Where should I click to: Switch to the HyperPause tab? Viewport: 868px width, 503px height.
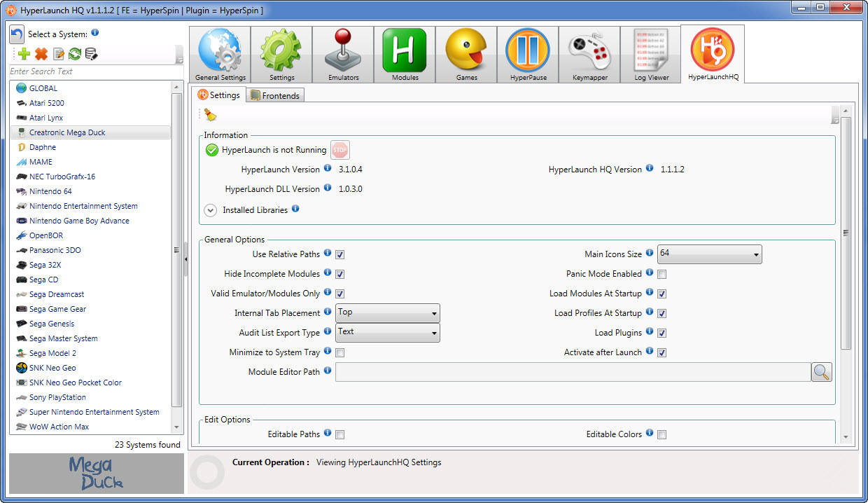[528, 55]
